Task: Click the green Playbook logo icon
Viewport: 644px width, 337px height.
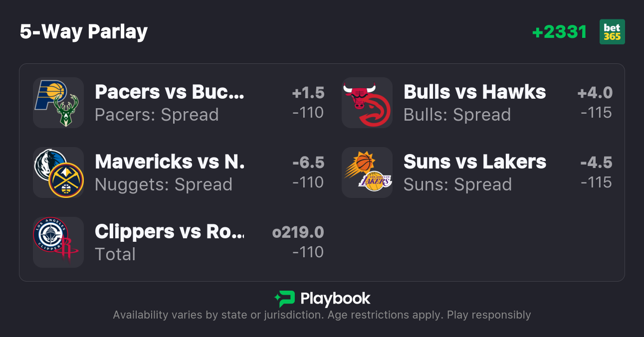Action: (284, 299)
